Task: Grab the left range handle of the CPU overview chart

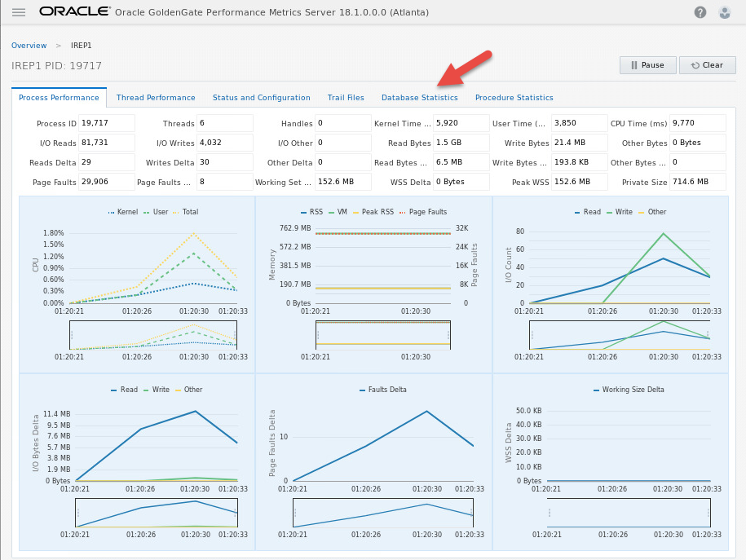Action: (72, 335)
